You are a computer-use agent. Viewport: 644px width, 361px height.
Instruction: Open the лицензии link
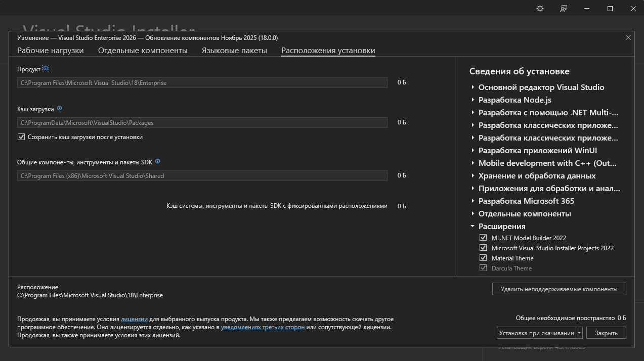click(x=134, y=319)
